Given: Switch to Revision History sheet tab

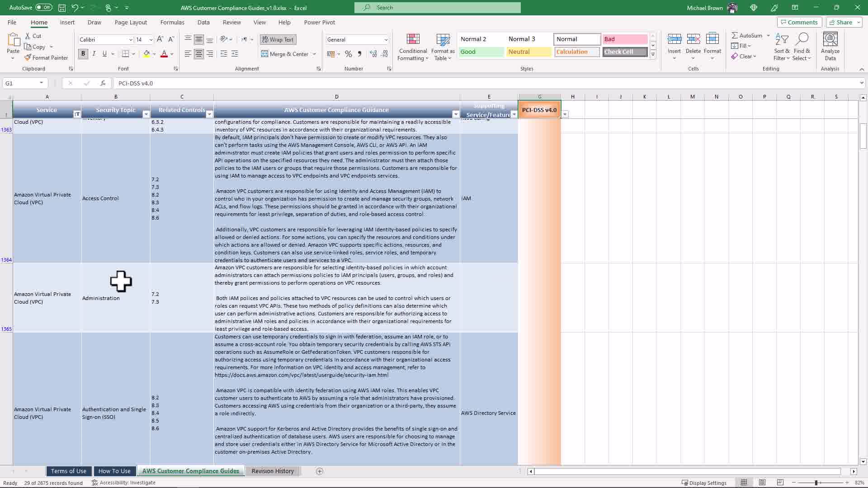Looking at the screenshot, I should coord(272,471).
